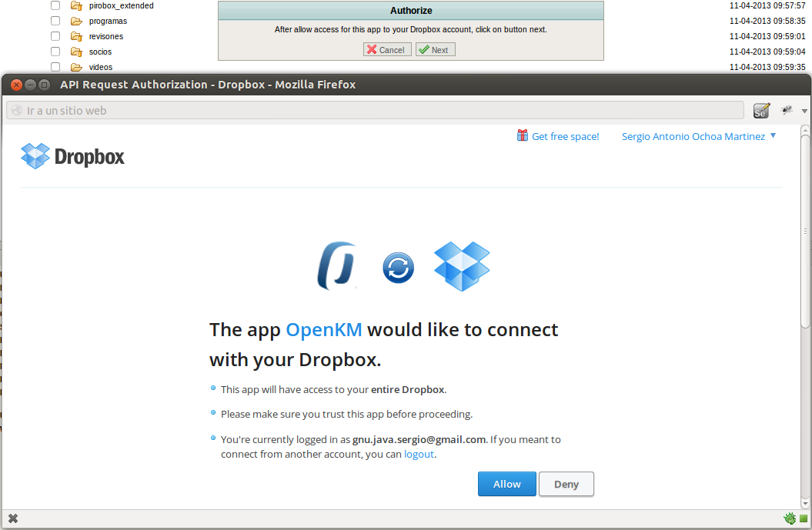Click Next in the Authorize dialog
812x530 pixels.
436,50
